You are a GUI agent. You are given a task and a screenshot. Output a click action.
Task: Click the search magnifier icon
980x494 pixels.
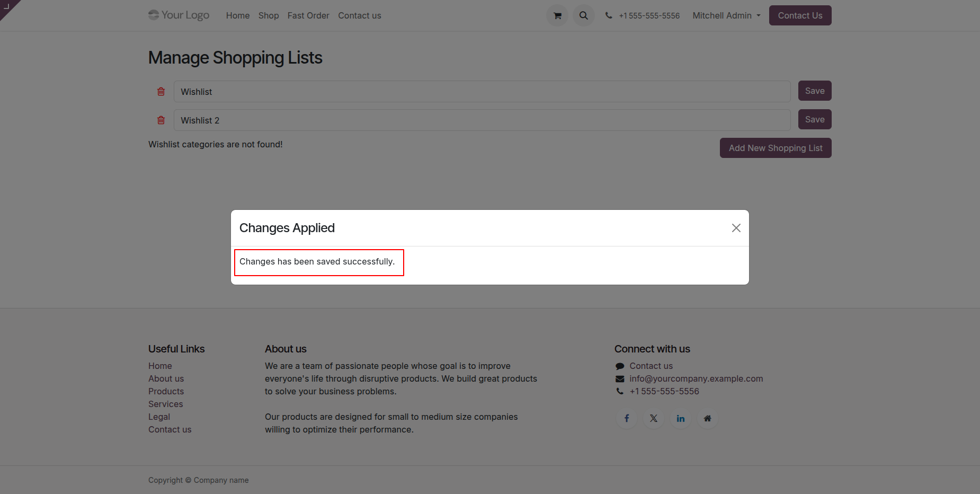point(584,16)
